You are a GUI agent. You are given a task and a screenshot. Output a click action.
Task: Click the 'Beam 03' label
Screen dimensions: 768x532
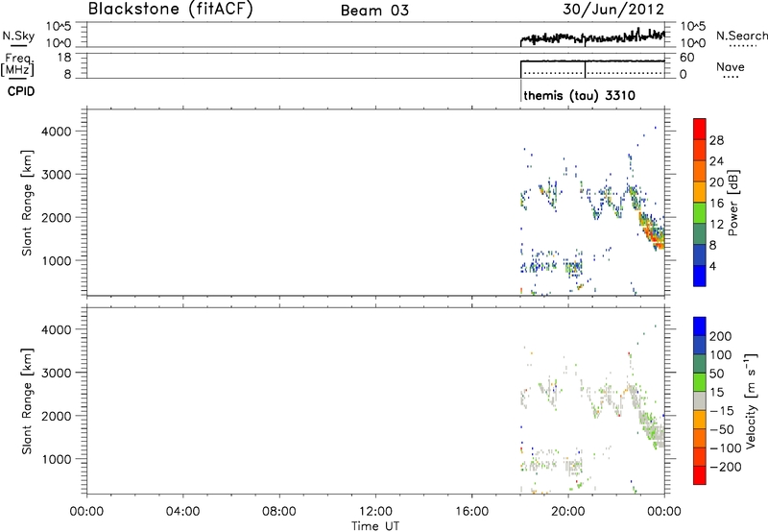[374, 11]
